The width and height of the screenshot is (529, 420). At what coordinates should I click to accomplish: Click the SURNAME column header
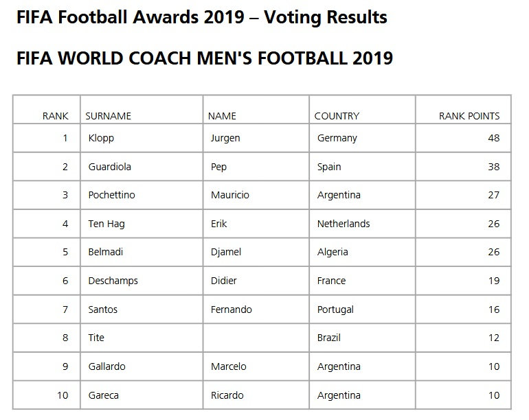[108, 116]
